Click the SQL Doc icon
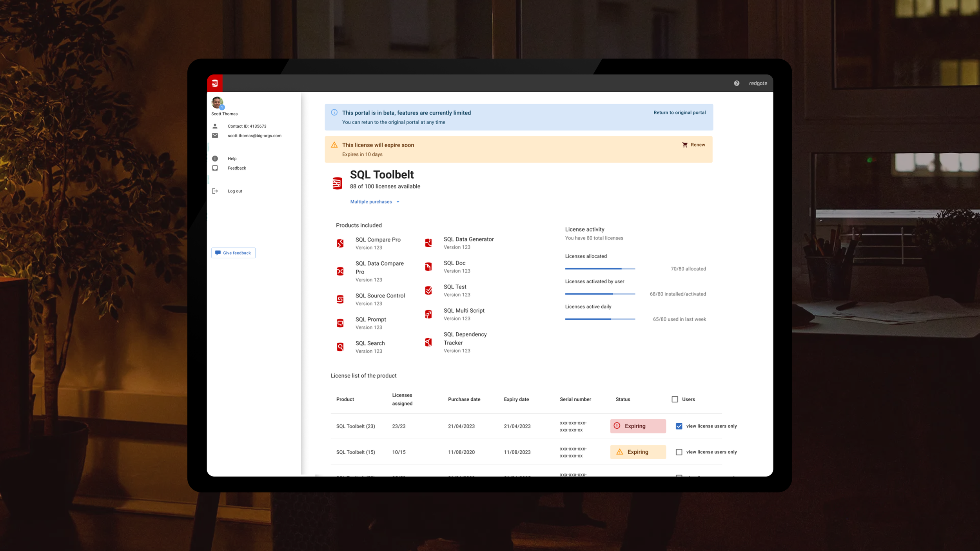Image resolution: width=980 pixels, height=551 pixels. [428, 267]
